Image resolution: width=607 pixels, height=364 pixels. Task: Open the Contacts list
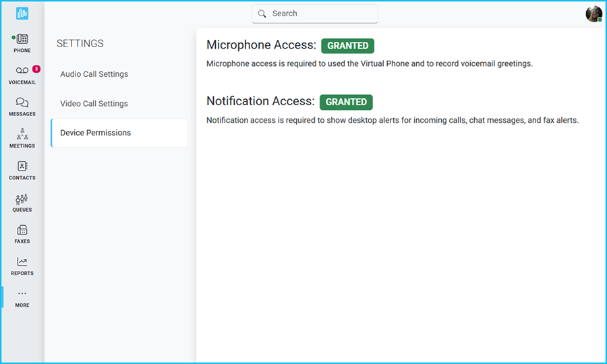click(22, 171)
